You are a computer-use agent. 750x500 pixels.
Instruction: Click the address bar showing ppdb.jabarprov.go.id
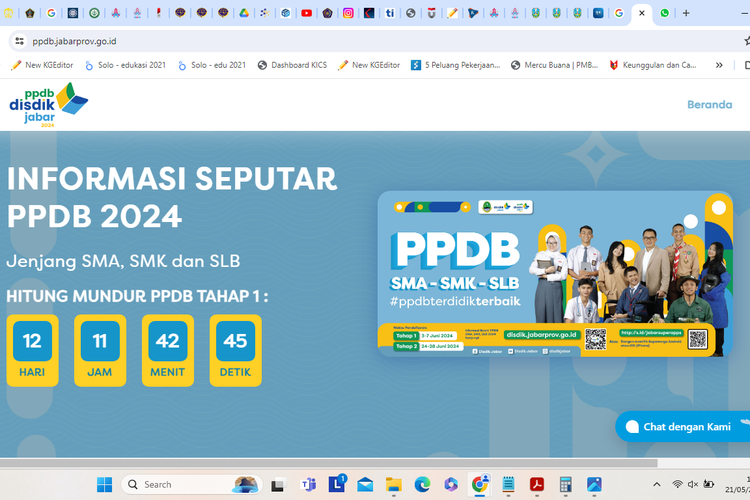pos(300,41)
